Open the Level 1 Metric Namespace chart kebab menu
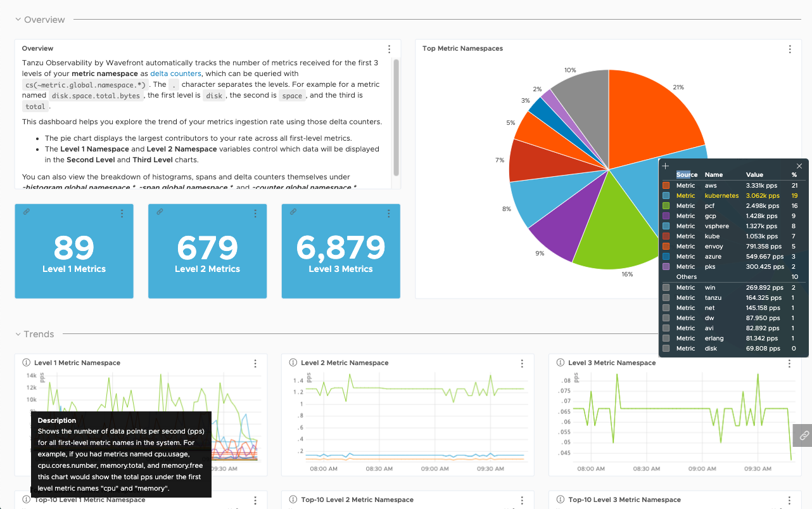The height and width of the screenshot is (509, 812). [255, 363]
